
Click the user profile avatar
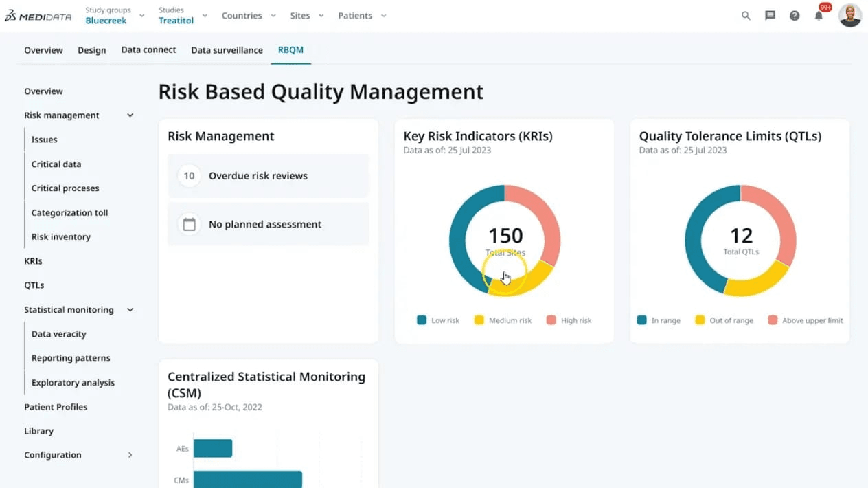pos(850,16)
